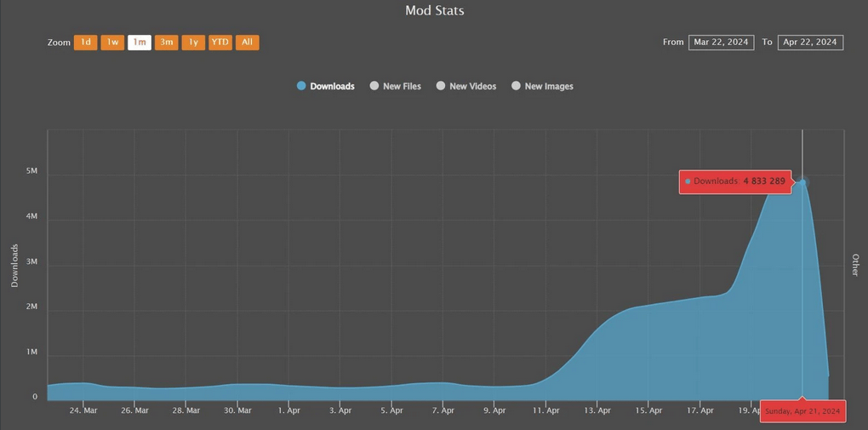The width and height of the screenshot is (868, 430).
Task: Click the gray New Images legend dot
Action: (516, 86)
